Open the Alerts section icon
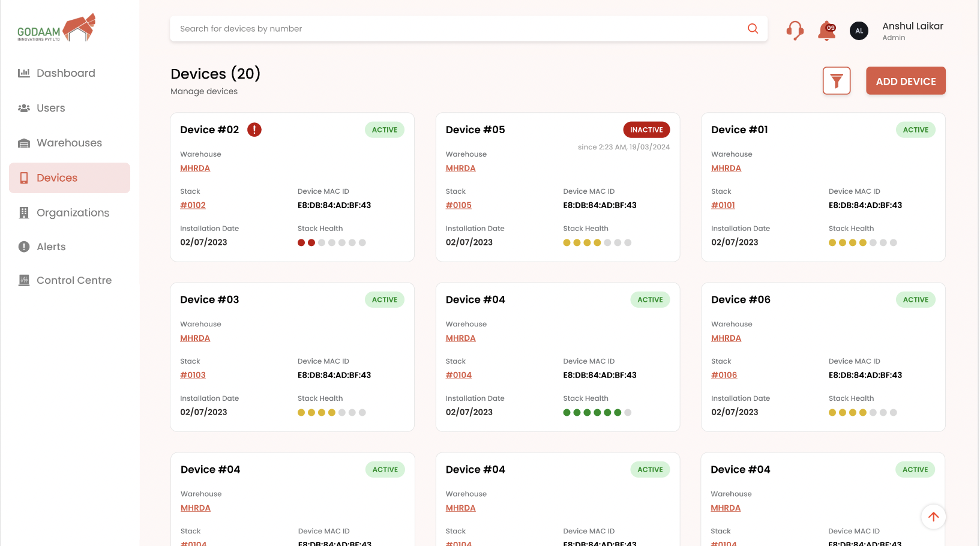This screenshot has height=546, width=980. click(x=23, y=247)
